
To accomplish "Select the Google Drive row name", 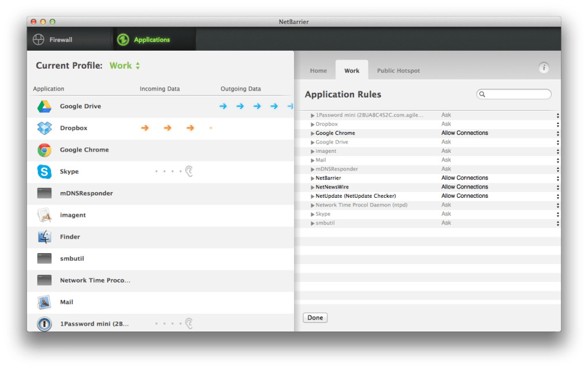I will pyautogui.click(x=80, y=107).
